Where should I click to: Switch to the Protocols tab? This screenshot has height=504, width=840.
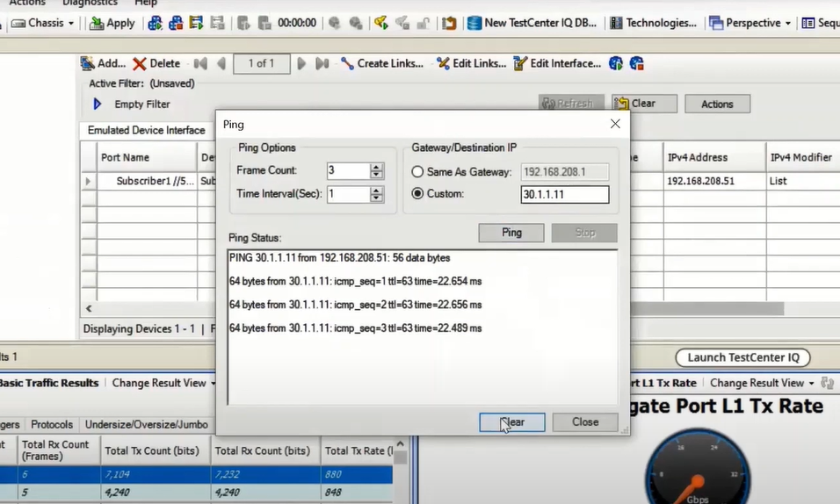(52, 424)
